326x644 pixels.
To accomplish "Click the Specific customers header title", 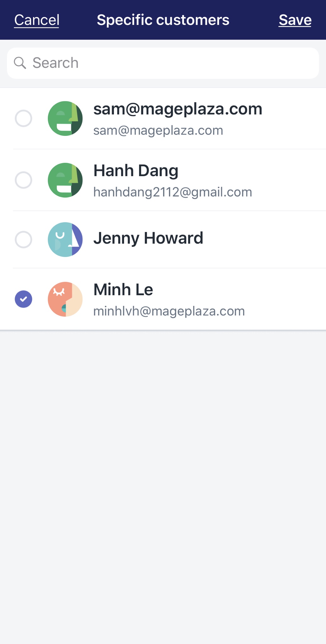I will [x=163, y=20].
